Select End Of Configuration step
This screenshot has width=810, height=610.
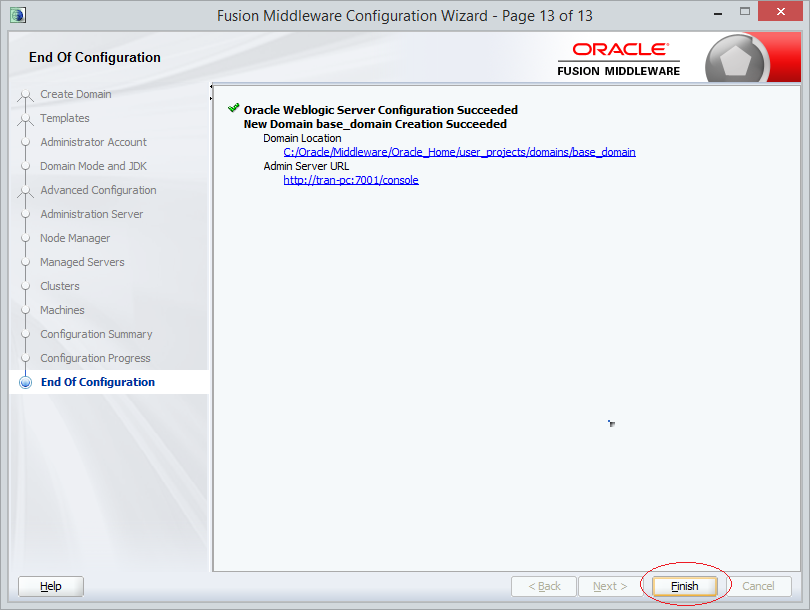click(98, 382)
